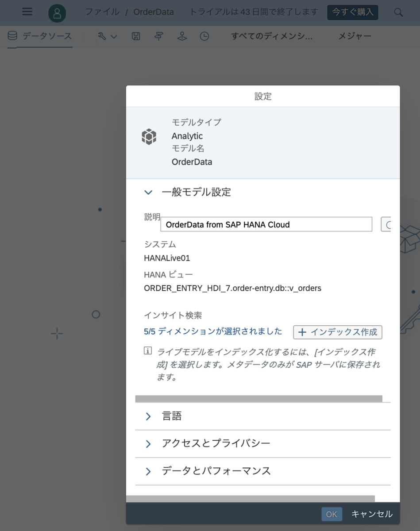Click the horizontal scrollbar under general settings
This screenshot has width=420, height=531.
[x=259, y=399]
